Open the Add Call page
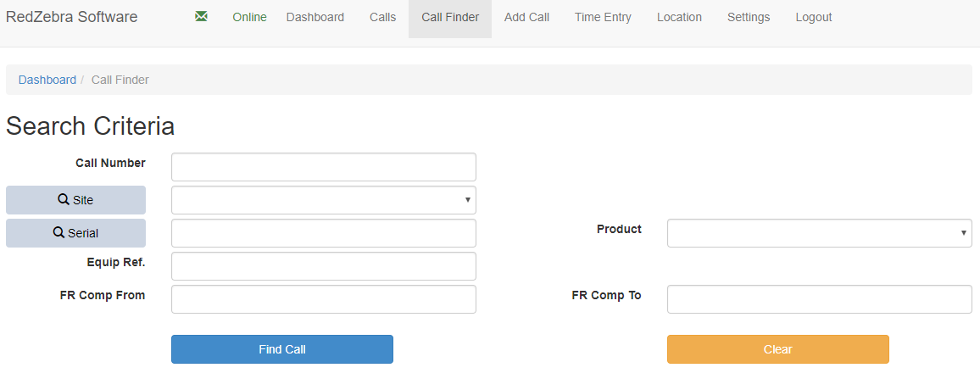The height and width of the screenshot is (373, 980). click(526, 17)
